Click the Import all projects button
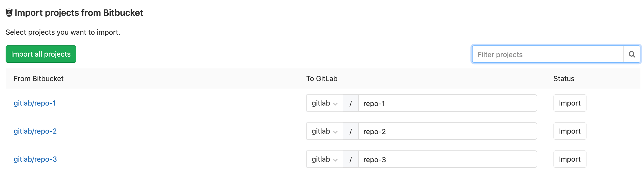This screenshot has width=644, height=180. coord(41,54)
